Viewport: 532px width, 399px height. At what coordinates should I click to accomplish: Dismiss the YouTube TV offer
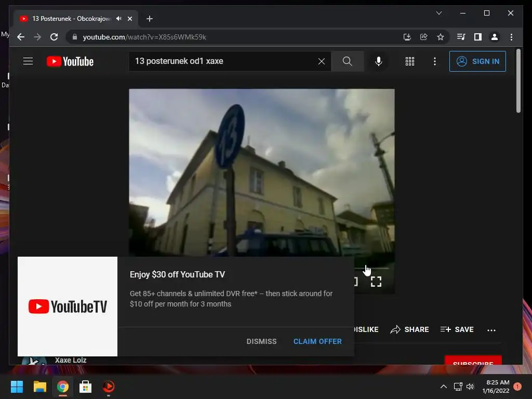(262, 341)
